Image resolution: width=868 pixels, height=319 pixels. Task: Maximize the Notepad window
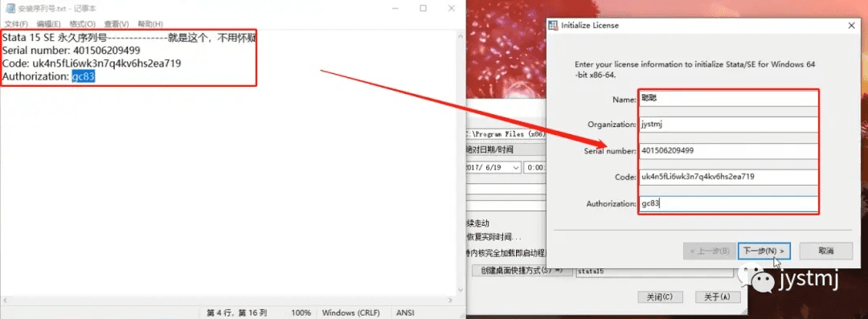(x=423, y=8)
